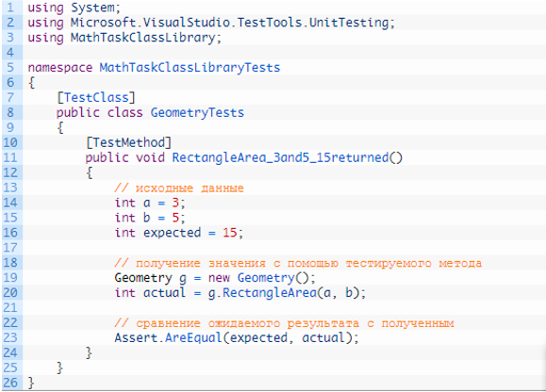The width and height of the screenshot is (546, 392).
Task: Click the RectangleArea_3and5_15returned method name
Action: pos(280,157)
